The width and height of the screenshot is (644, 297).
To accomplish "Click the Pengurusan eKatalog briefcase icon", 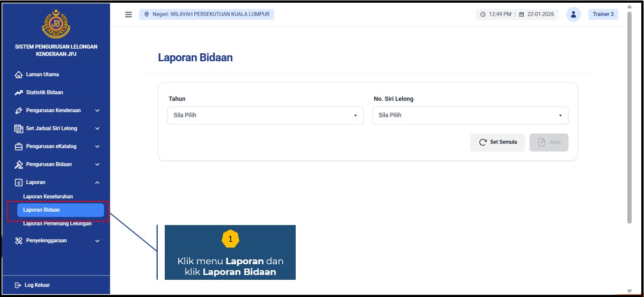I will point(19,146).
